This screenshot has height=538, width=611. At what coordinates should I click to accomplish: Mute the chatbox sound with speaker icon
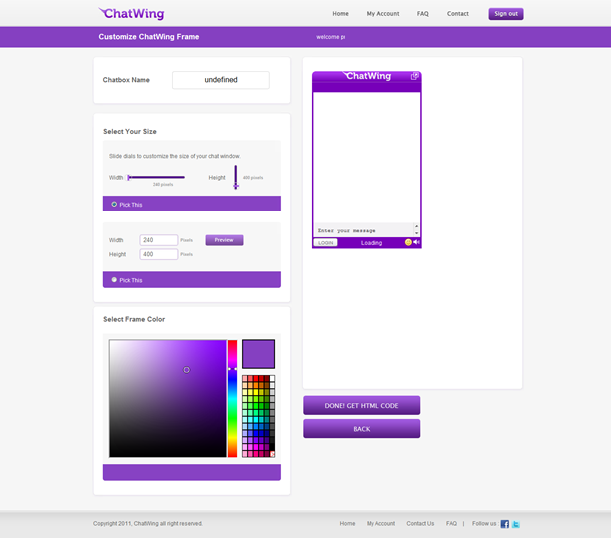[x=416, y=242]
